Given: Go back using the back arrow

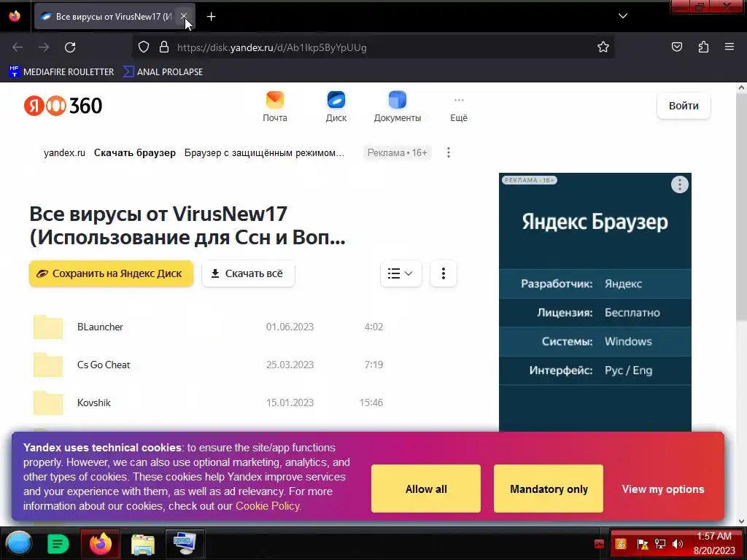Looking at the screenshot, I should [x=18, y=47].
